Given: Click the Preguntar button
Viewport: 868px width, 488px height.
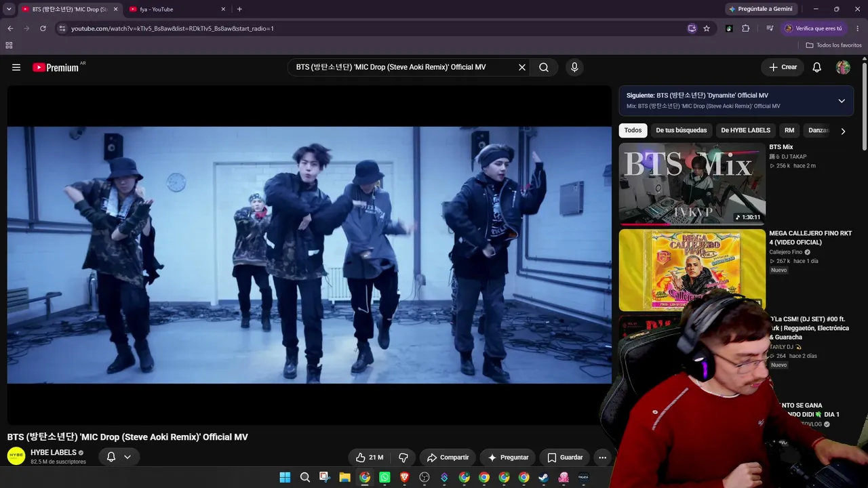Looking at the screenshot, I should click(508, 457).
